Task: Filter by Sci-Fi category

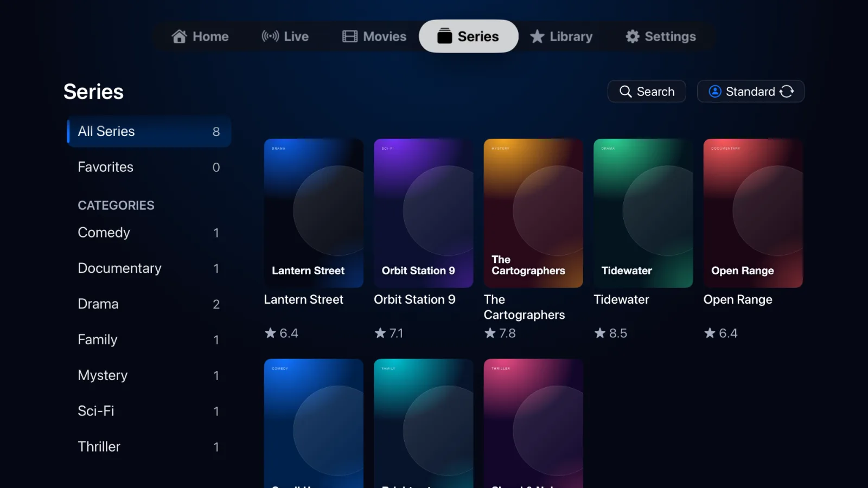Action: point(149,411)
